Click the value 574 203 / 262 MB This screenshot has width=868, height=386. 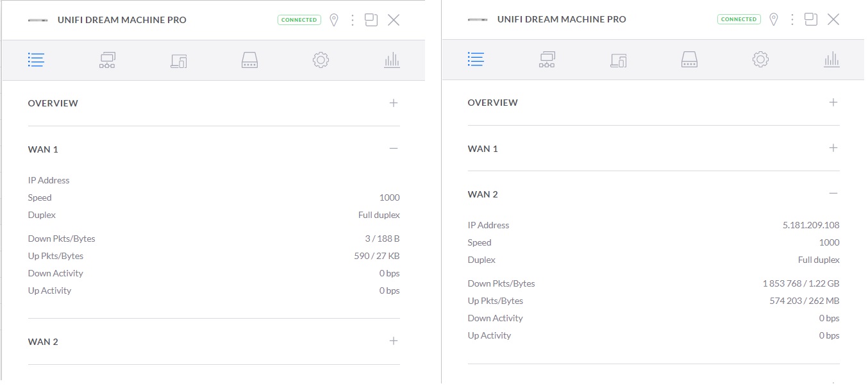[805, 301]
